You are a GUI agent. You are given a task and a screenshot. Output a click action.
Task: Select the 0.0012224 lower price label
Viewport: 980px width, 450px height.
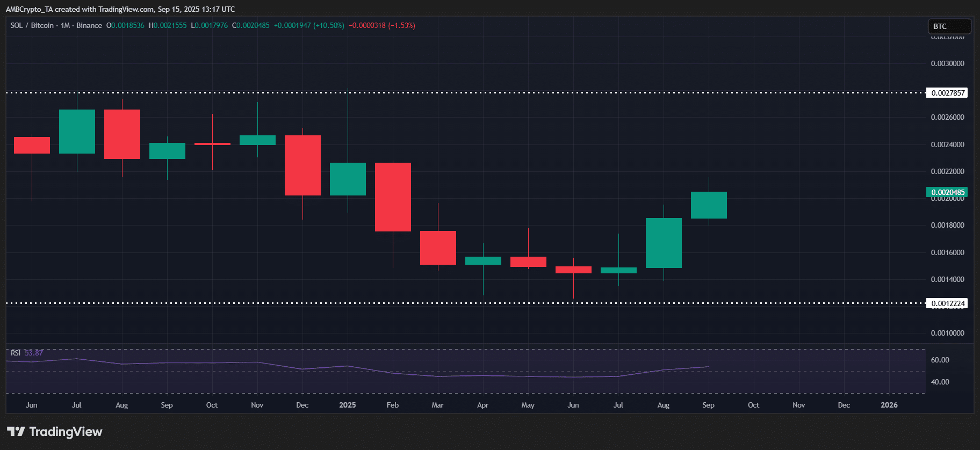pyautogui.click(x=947, y=303)
